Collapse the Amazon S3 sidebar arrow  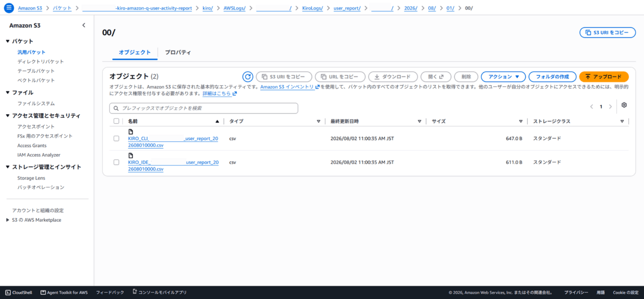[84, 25]
